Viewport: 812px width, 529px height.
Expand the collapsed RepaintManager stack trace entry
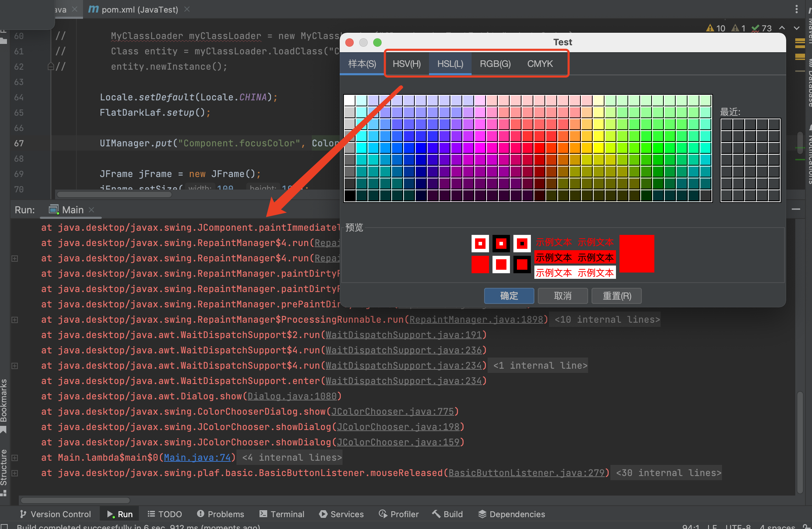point(14,258)
